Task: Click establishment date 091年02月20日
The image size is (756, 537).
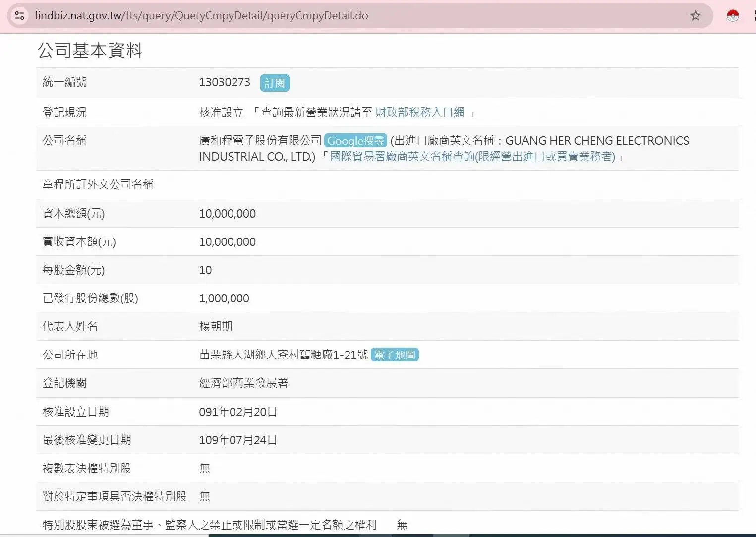Action: click(238, 412)
